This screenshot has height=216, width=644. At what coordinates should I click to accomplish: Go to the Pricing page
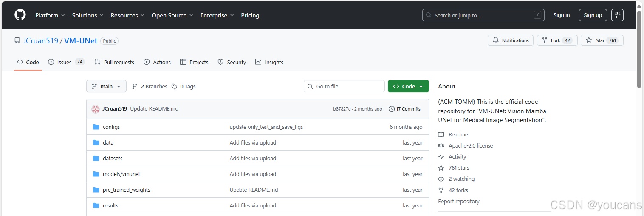[250, 15]
